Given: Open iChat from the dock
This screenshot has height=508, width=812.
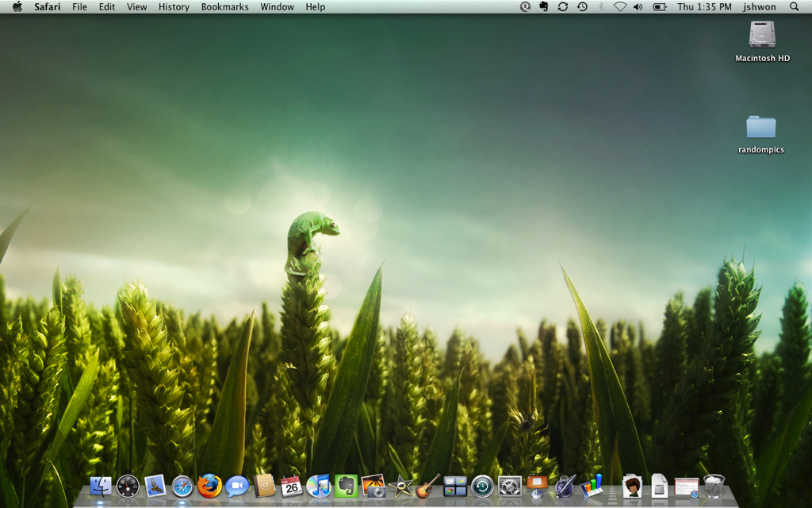Looking at the screenshot, I should tap(237, 487).
